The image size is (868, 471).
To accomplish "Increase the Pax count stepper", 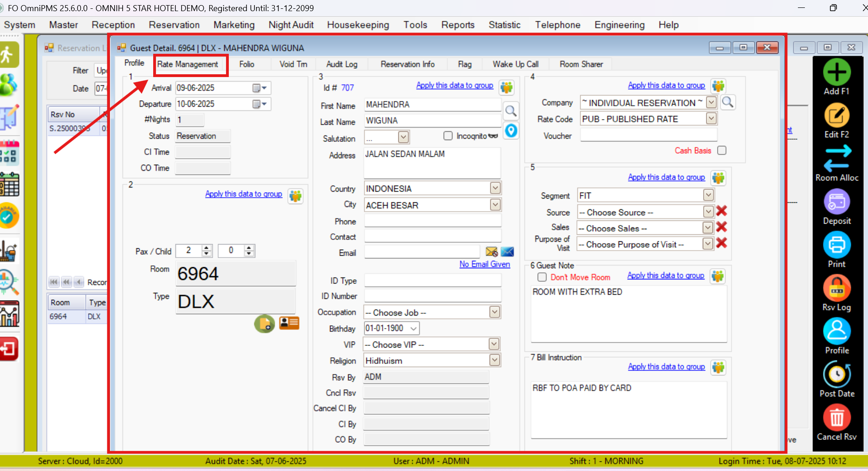I will tap(207, 247).
